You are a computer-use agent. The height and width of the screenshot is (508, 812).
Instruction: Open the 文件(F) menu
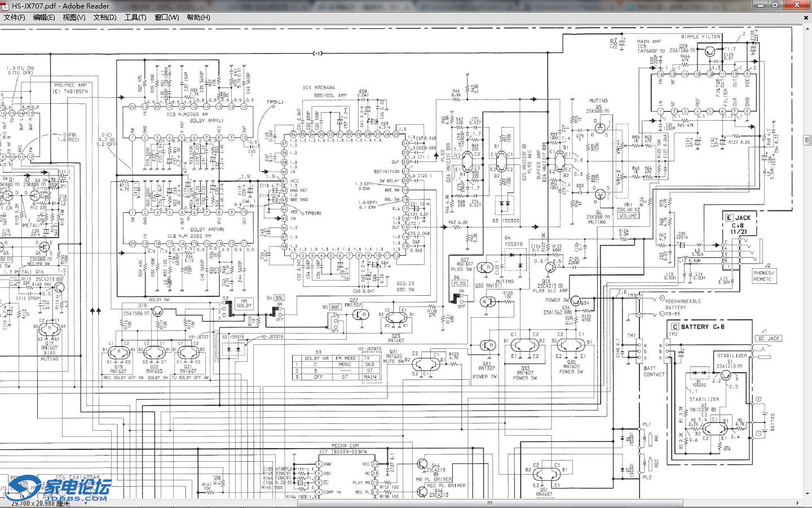tap(15, 17)
